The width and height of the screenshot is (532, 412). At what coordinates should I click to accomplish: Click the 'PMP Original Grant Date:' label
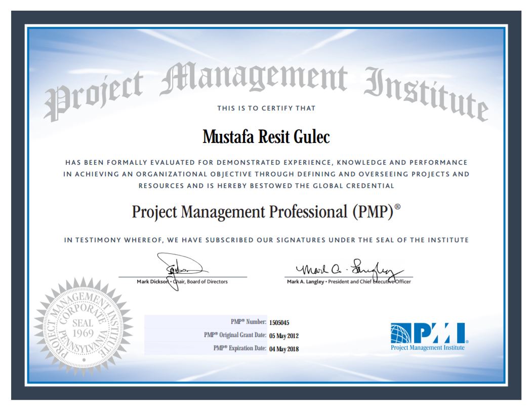pyautogui.click(x=235, y=335)
